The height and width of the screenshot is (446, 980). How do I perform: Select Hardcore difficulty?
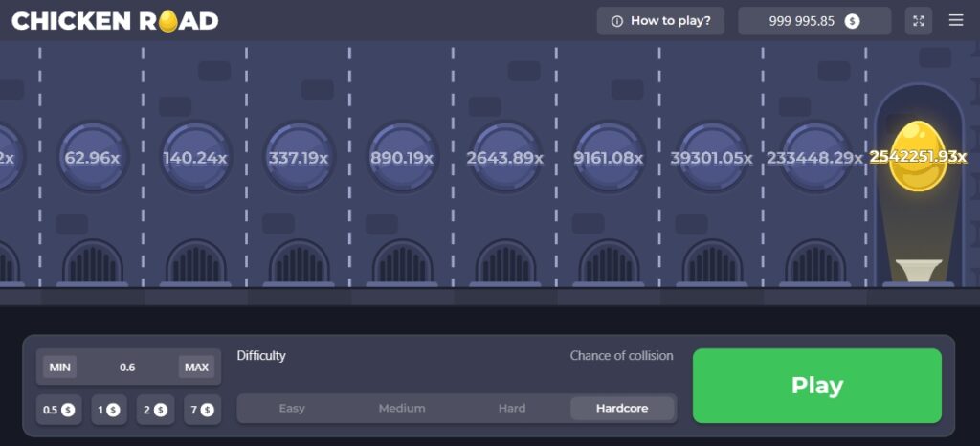click(x=622, y=409)
